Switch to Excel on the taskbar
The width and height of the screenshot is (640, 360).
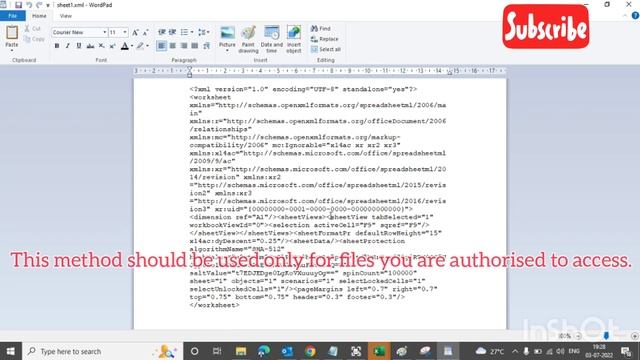coord(379,351)
